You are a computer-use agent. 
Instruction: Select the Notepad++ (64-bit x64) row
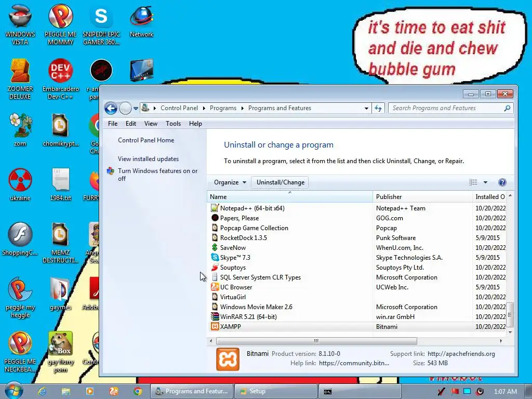(x=357, y=208)
